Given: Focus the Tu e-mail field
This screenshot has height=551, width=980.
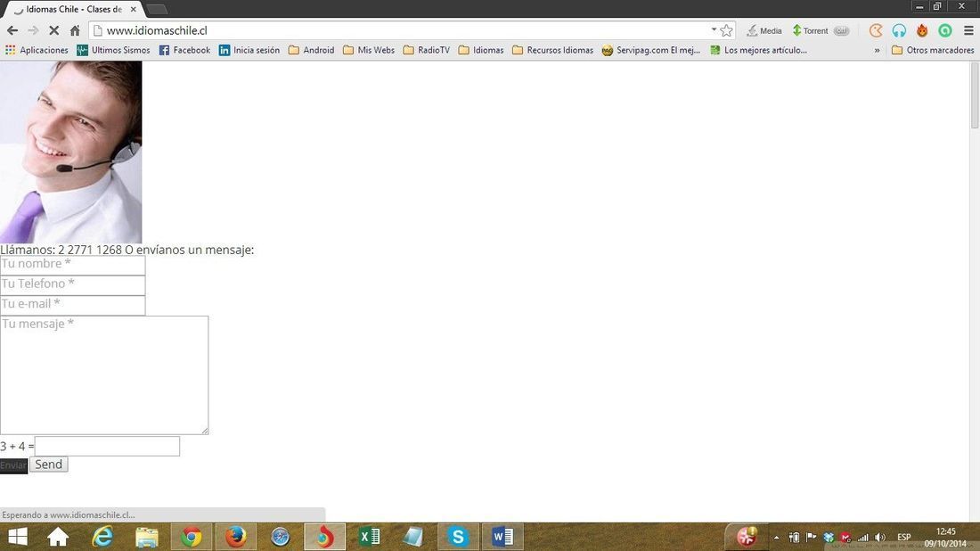Looking at the screenshot, I should [72, 305].
